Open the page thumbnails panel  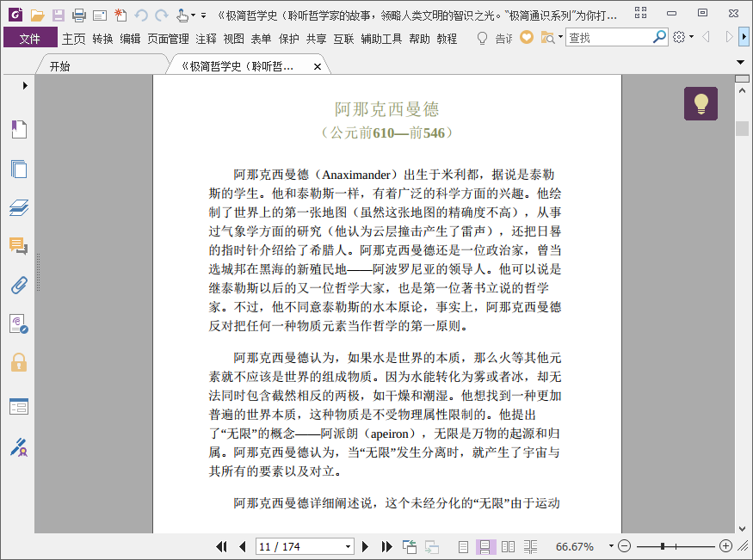(x=19, y=169)
